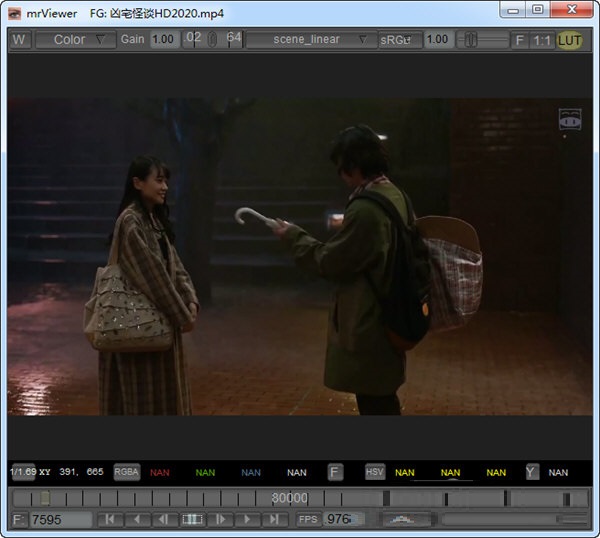Open the RGBA pixel values dropdown
Viewport: 600px width, 538px height.
click(x=127, y=472)
